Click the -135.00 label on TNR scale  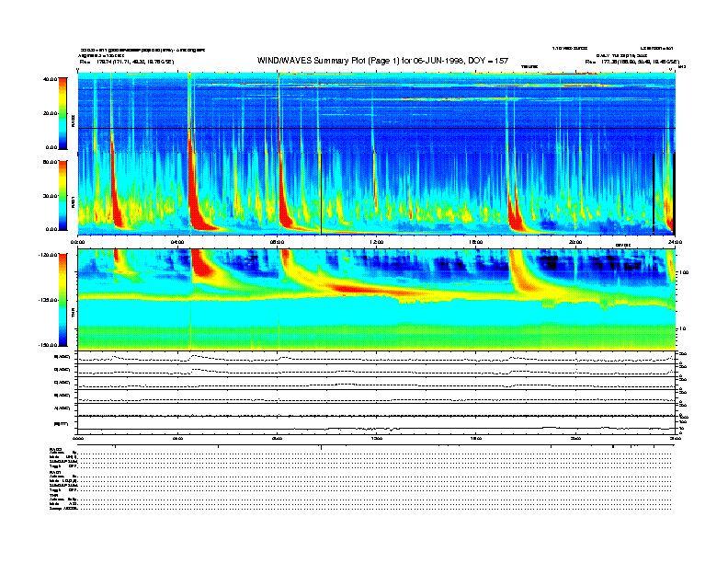coord(48,300)
